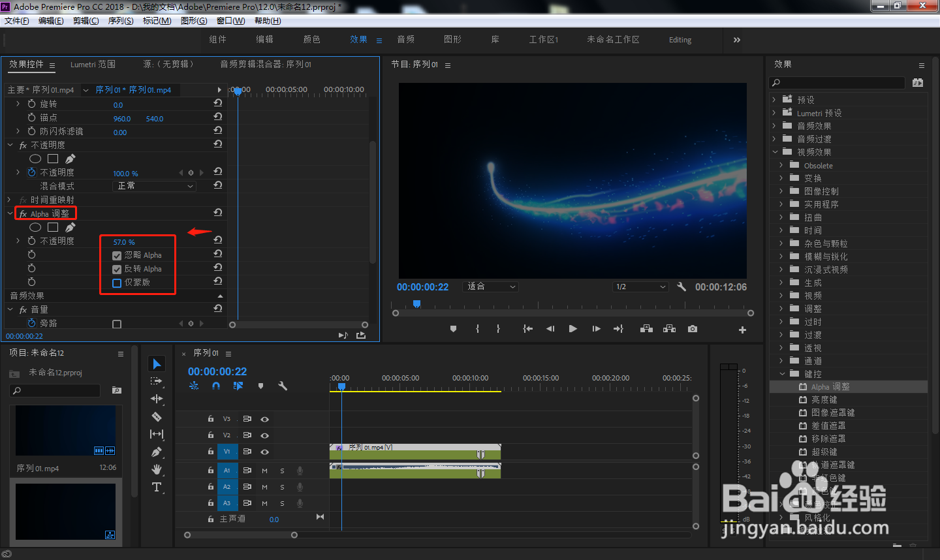Select the 差值遮罩 effect
The height and width of the screenshot is (560, 940).
[x=828, y=426]
